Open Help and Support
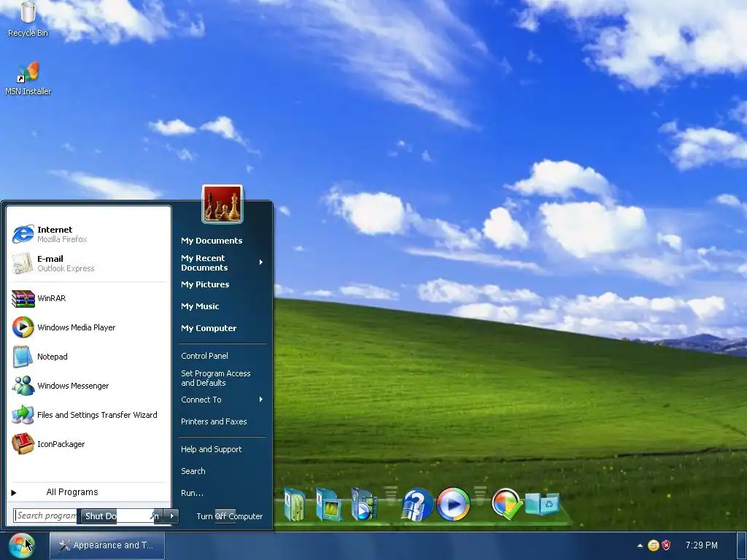Screen dimensions: 747x560 coord(211,449)
